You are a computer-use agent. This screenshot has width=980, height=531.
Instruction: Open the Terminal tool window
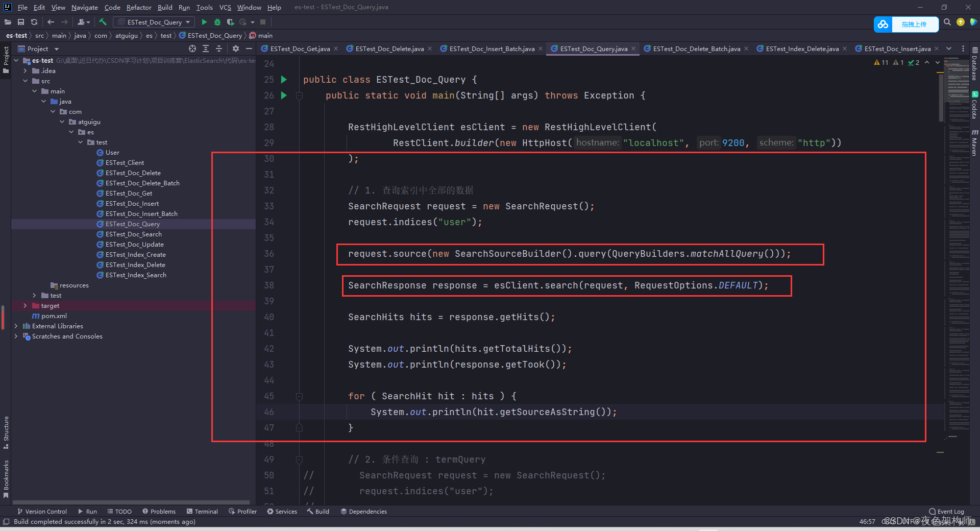pyautogui.click(x=202, y=511)
